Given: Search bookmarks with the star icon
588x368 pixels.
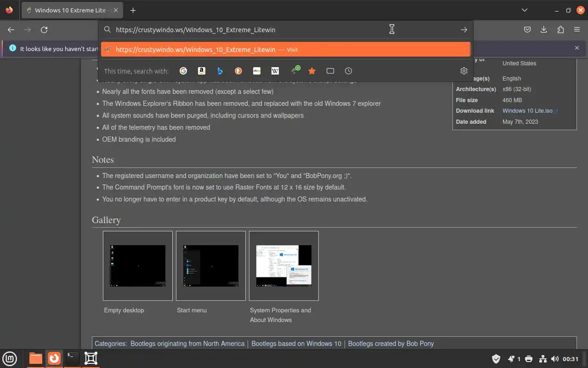Looking at the screenshot, I should (312, 71).
